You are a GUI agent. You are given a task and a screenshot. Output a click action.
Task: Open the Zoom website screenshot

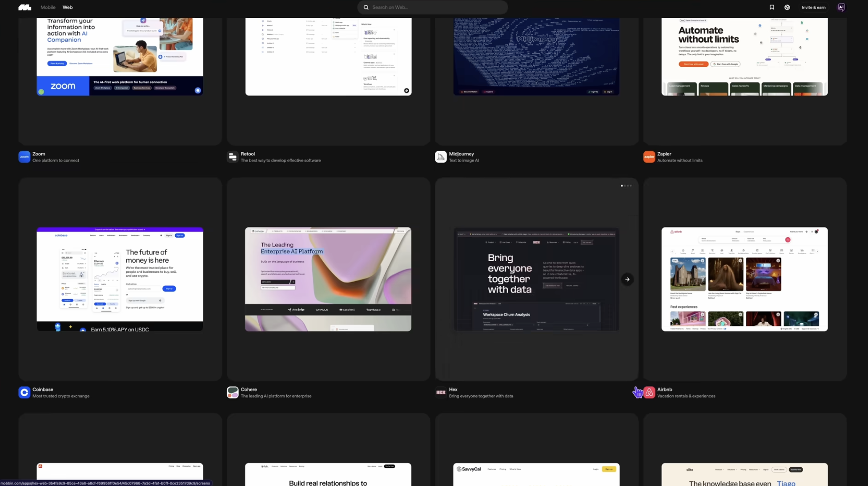pyautogui.click(x=120, y=57)
